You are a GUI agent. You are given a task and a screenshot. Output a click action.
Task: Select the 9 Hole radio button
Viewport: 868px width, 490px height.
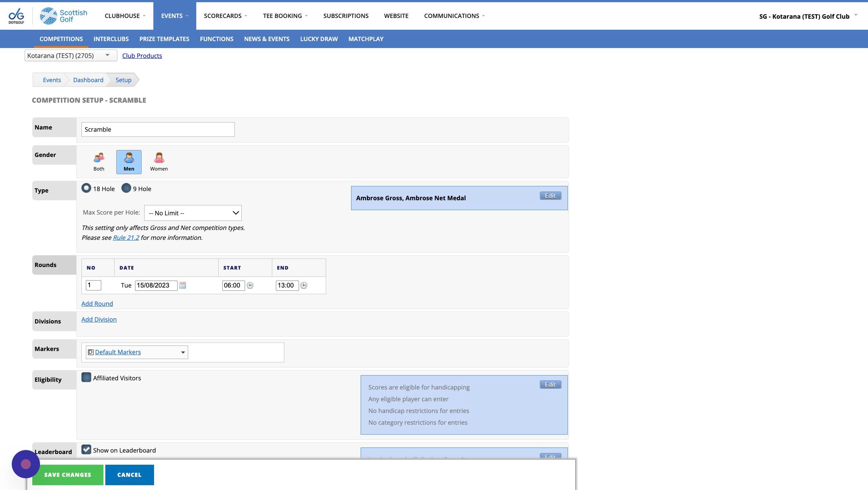tap(126, 188)
